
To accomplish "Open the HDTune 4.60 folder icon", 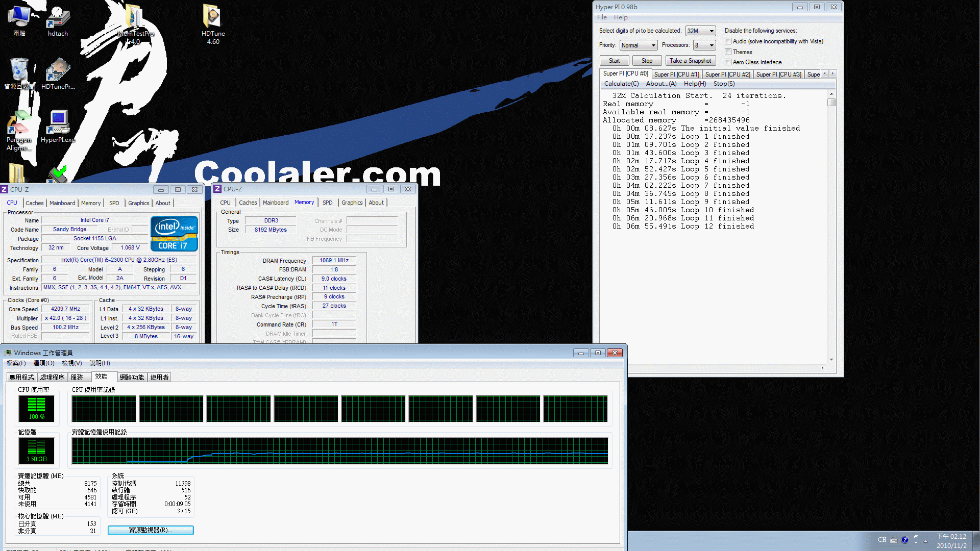I will point(213,24).
